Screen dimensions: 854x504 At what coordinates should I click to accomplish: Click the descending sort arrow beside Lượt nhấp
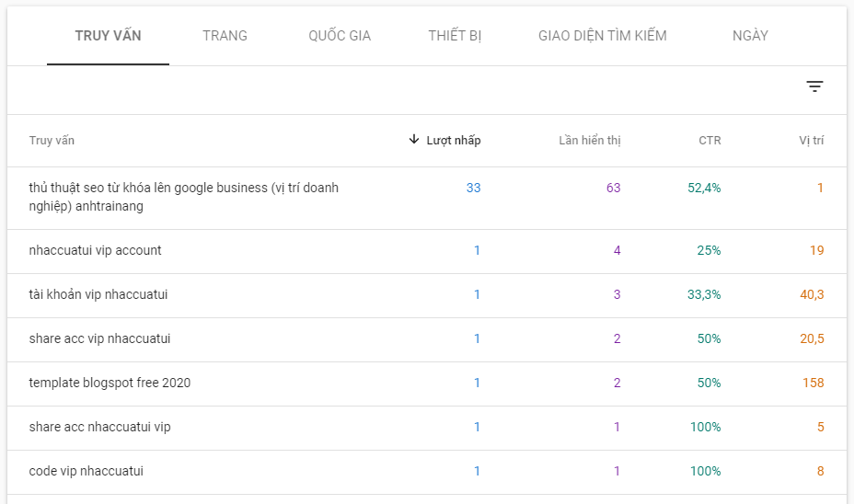click(x=414, y=140)
